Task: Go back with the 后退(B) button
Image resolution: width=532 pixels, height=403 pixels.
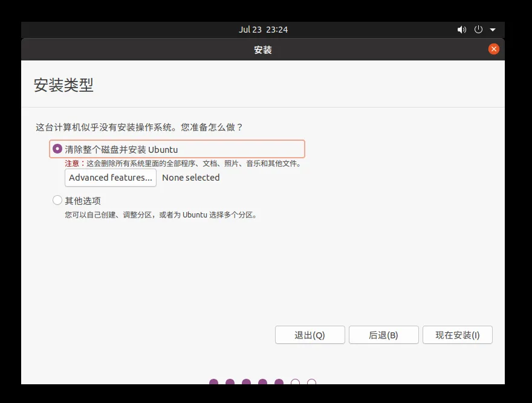Action: pyautogui.click(x=383, y=335)
